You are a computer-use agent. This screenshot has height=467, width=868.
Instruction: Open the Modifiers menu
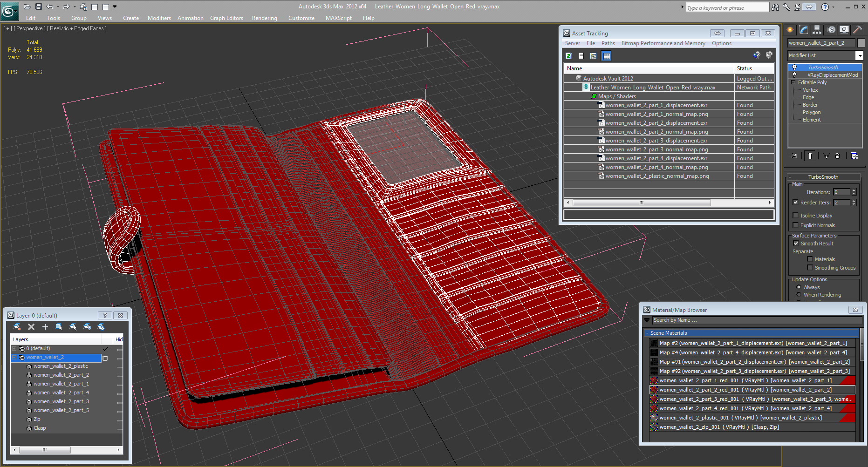pyautogui.click(x=159, y=18)
